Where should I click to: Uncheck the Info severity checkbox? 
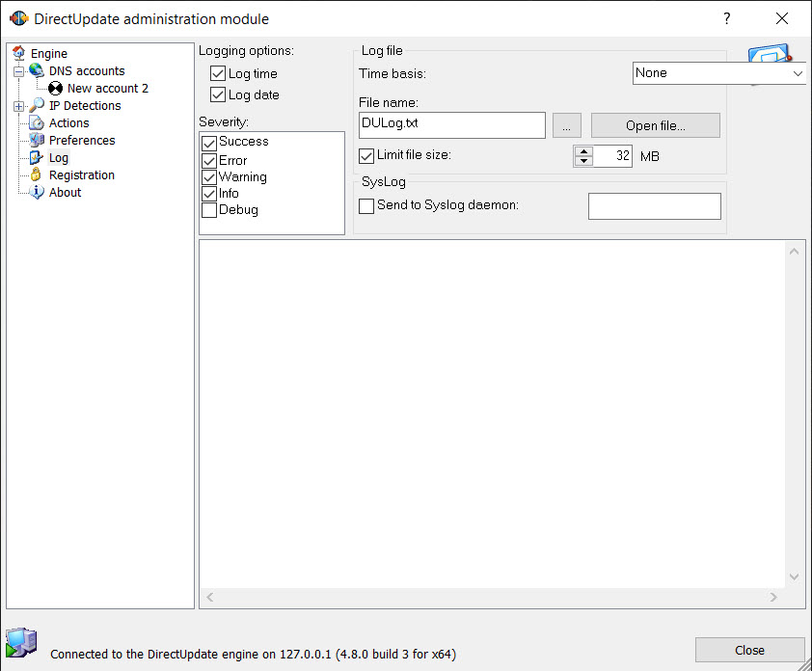[x=209, y=194]
